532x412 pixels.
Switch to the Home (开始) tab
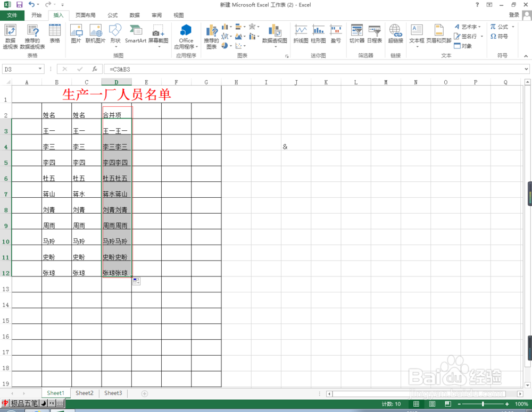[36, 15]
